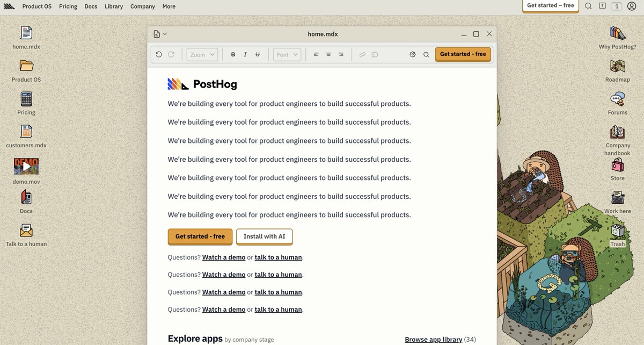Open Why PostHog? desktop icon
644x345 pixels.
[x=618, y=33]
